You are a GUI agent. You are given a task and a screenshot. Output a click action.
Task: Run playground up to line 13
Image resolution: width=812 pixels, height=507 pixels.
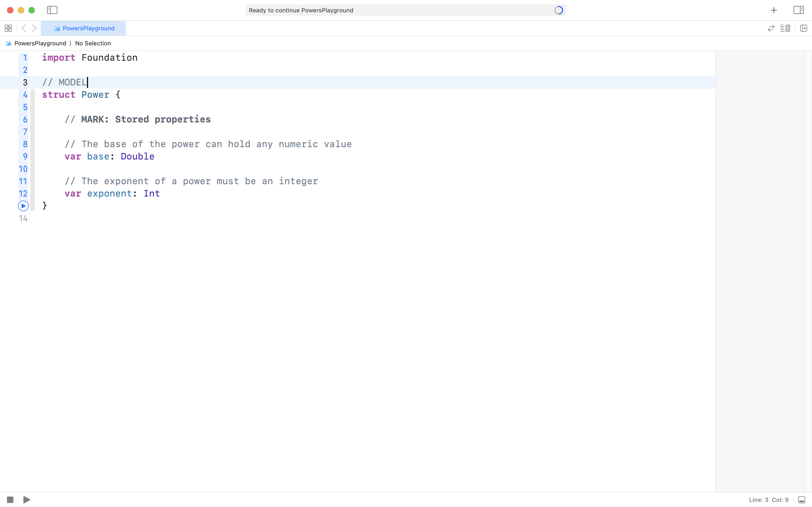click(x=23, y=206)
